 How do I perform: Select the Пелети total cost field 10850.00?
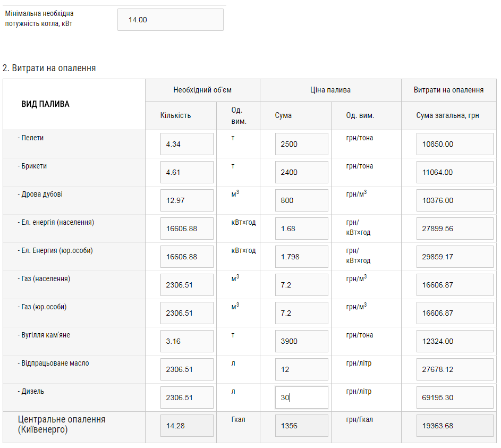455,144
